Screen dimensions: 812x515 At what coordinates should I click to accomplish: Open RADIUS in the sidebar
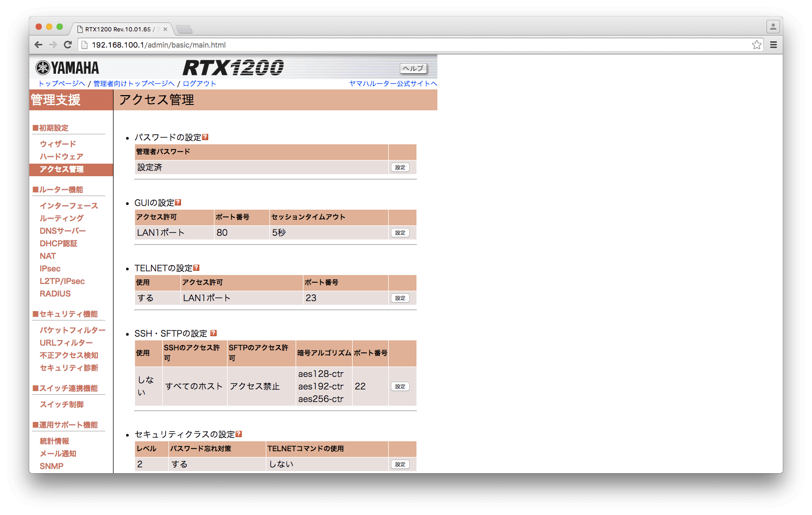(x=55, y=293)
